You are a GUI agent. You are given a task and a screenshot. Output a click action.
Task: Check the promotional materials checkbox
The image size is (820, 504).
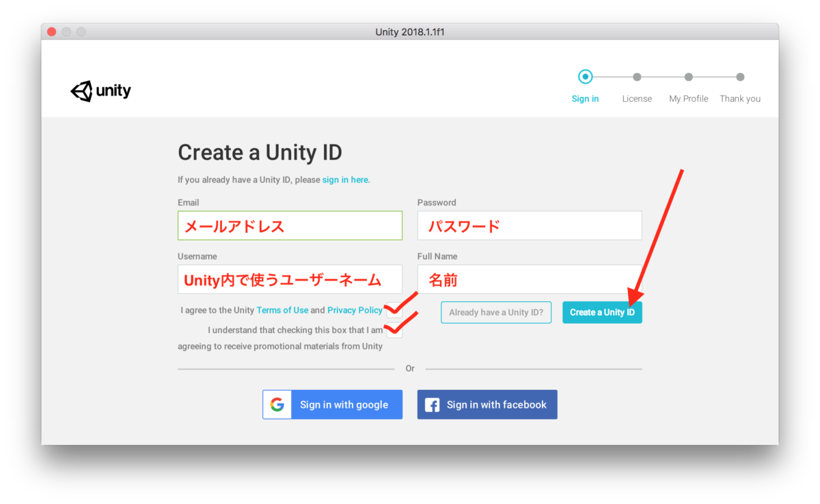click(394, 330)
